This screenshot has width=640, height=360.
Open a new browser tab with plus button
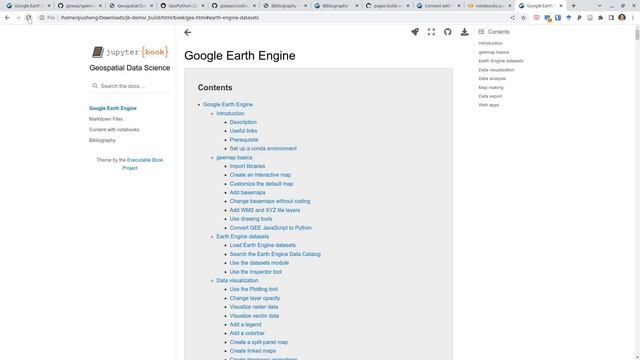coord(573,6)
